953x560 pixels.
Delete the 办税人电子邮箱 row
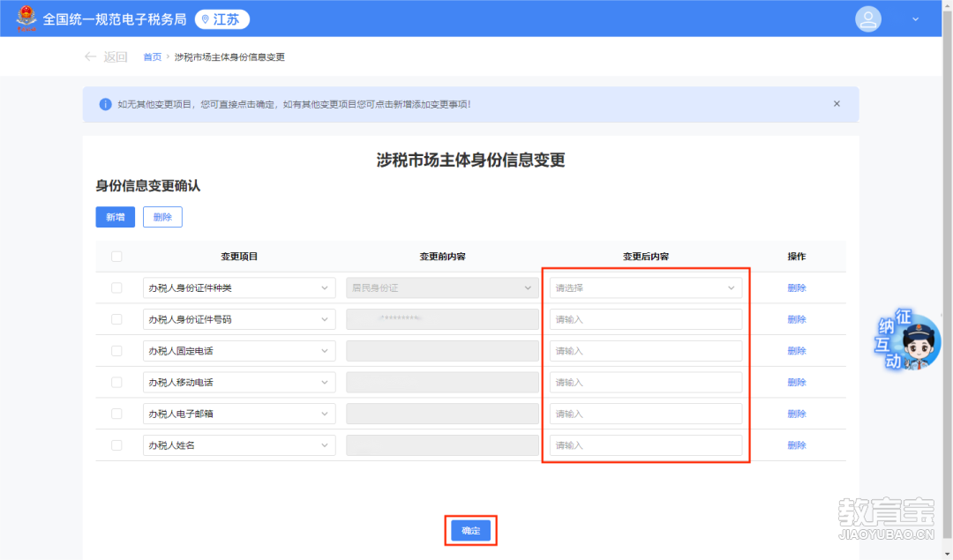[x=796, y=414]
